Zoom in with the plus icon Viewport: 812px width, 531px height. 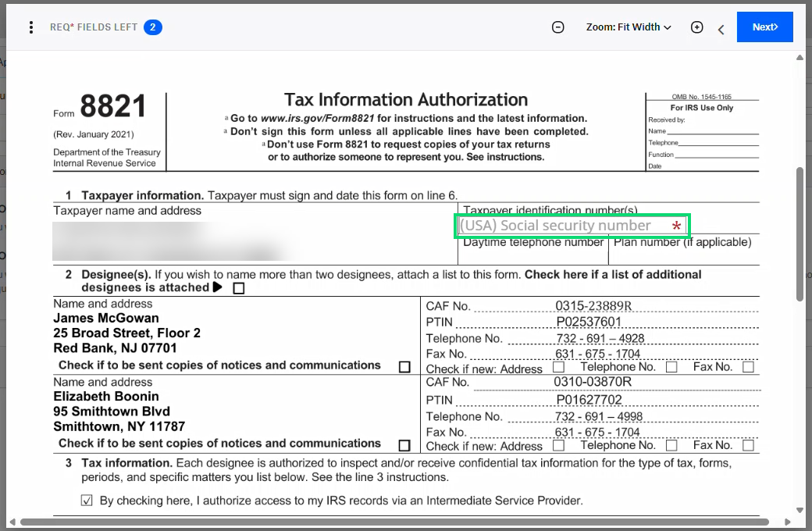click(x=696, y=27)
